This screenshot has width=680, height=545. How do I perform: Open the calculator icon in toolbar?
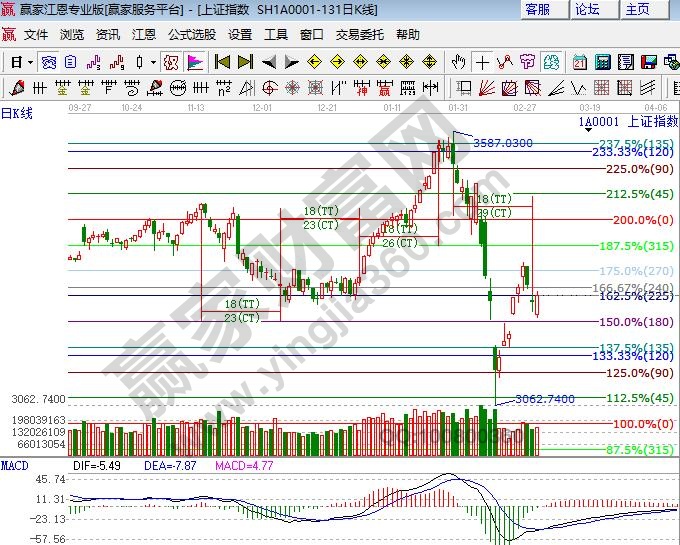[x=603, y=62]
